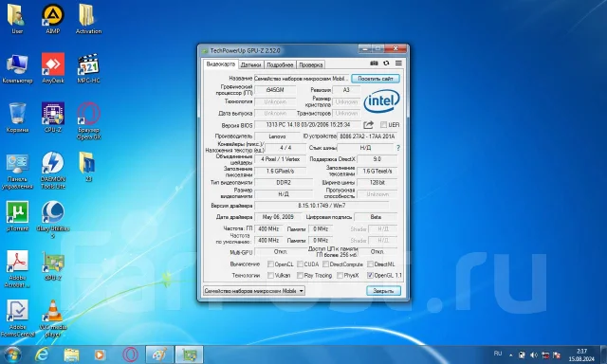Viewport: 607px width, 364px height.
Task: Select the Adobe Acrobat desktop icon
Action: [x=17, y=269]
